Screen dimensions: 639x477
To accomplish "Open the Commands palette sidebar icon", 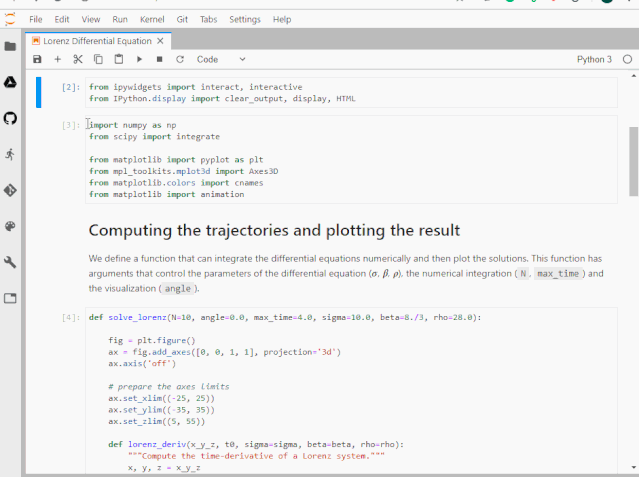I will (x=10, y=226).
